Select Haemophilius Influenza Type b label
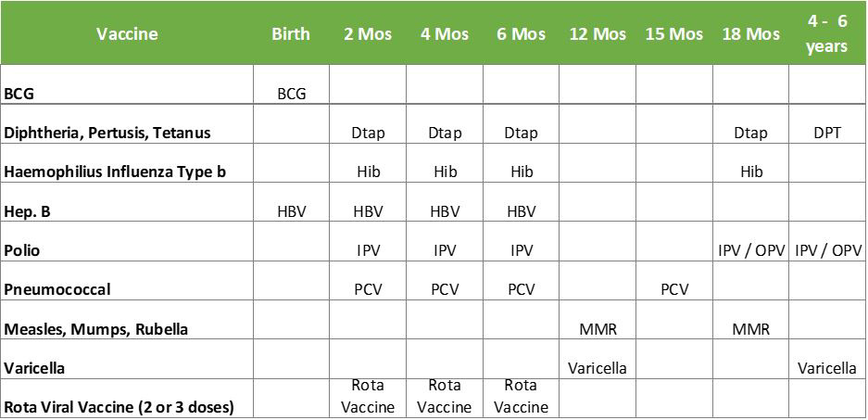 [x=115, y=172]
